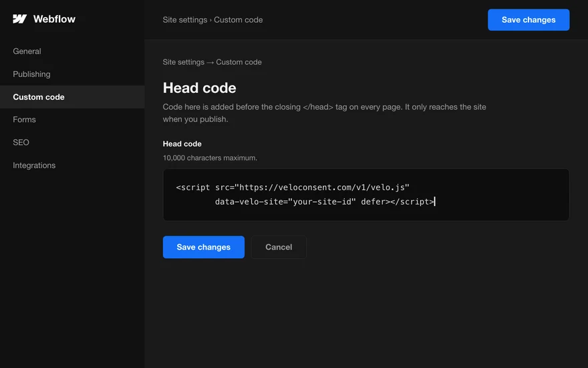Click the 10,000 characters maximum note
This screenshot has width=588, height=368.
[x=210, y=158]
